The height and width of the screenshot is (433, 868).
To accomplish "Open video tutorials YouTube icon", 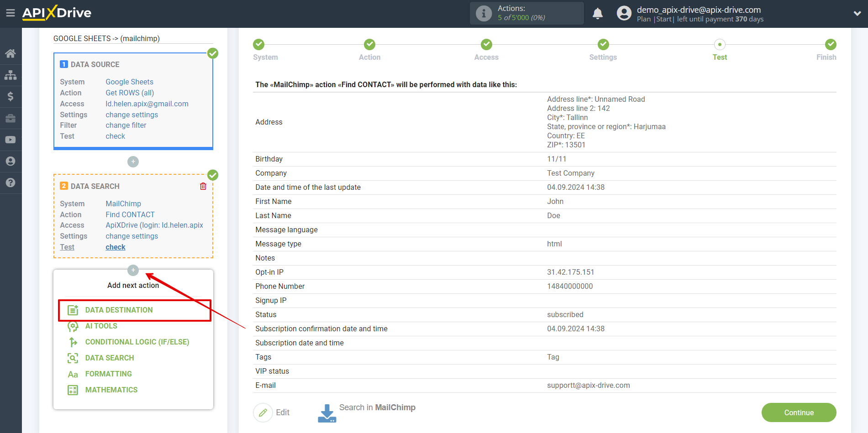I will point(11,140).
